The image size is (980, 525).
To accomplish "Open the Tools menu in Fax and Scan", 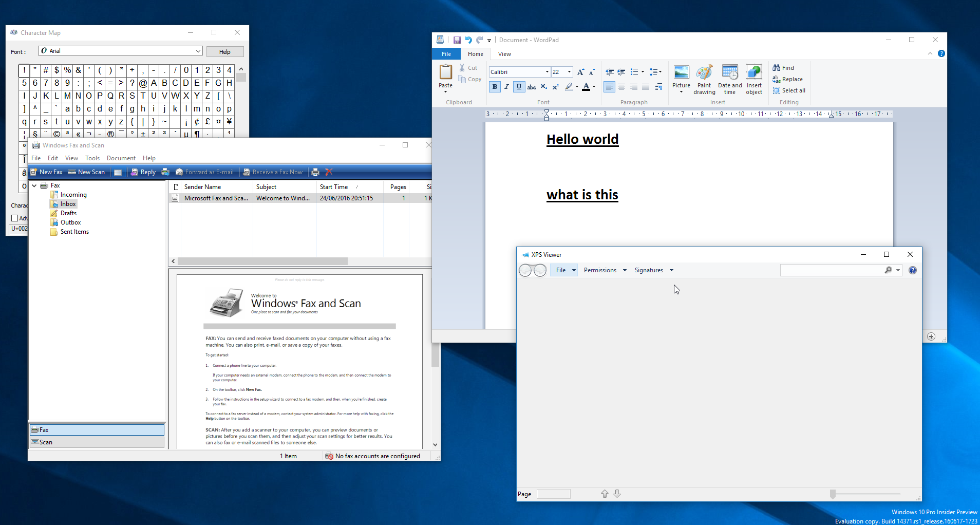I will [x=92, y=158].
